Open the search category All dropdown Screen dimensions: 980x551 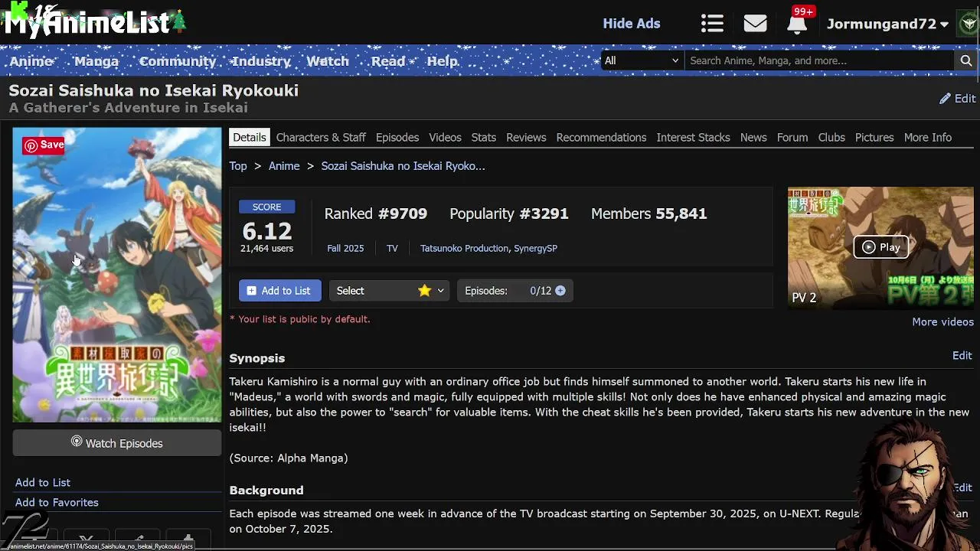click(642, 60)
